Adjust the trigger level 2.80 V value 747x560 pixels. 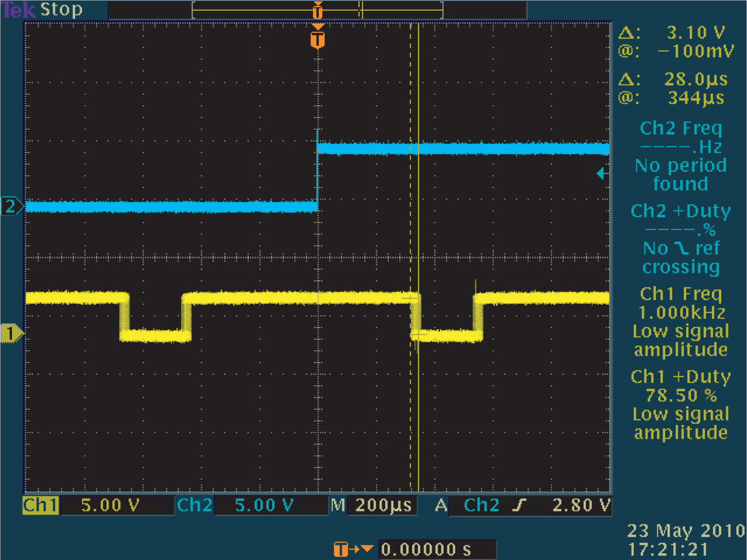tap(581, 505)
